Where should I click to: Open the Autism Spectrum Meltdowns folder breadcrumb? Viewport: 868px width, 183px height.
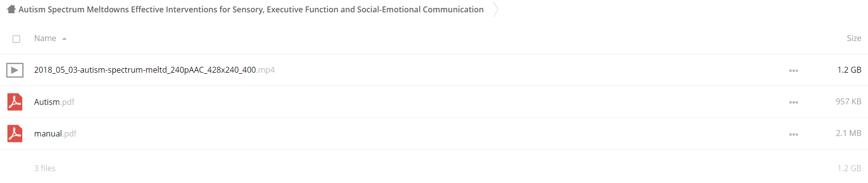pos(251,9)
